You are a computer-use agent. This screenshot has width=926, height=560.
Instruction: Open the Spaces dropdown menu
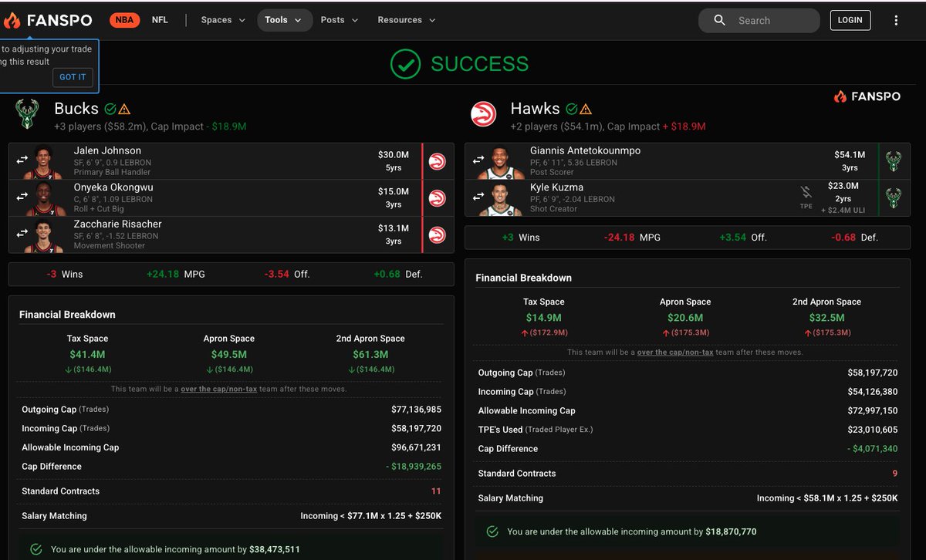pos(223,20)
